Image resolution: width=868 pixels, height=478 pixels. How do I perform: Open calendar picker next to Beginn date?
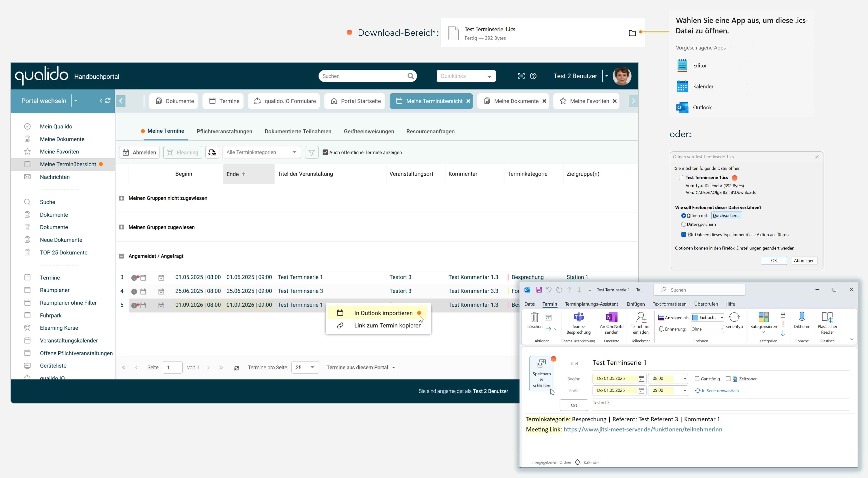coord(642,379)
